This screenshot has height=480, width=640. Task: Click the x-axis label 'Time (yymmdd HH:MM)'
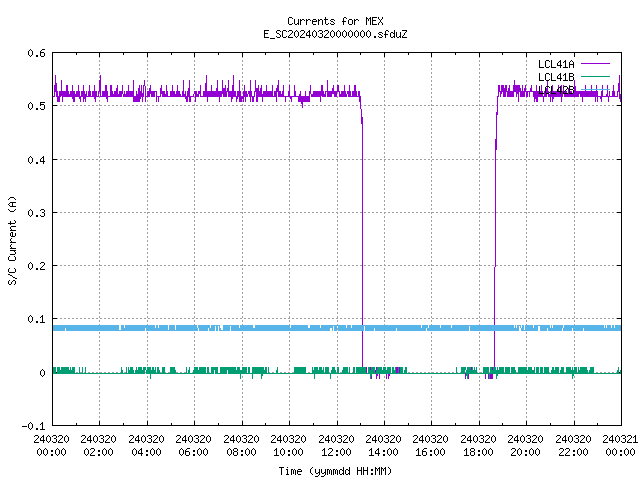click(x=335, y=471)
